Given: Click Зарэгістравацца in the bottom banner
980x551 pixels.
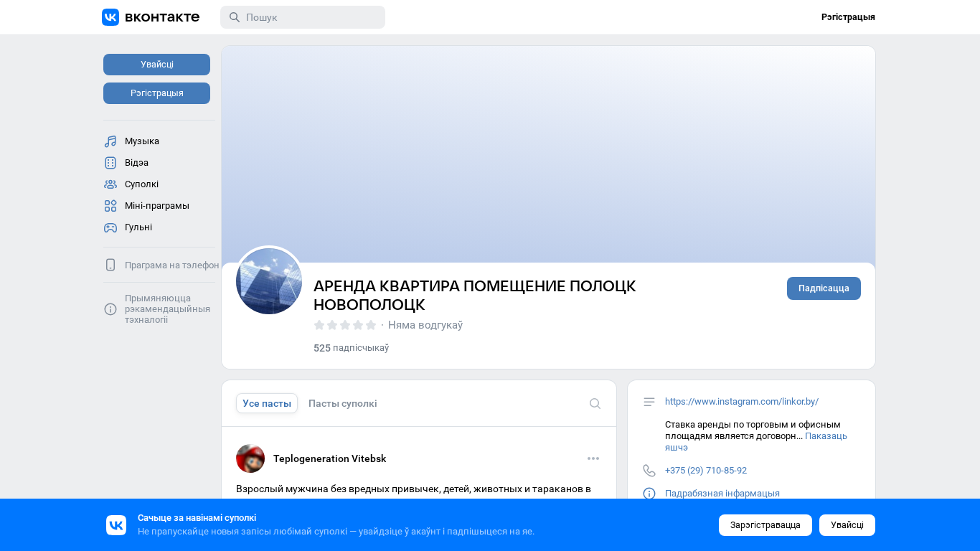Looking at the screenshot, I should coord(765,525).
